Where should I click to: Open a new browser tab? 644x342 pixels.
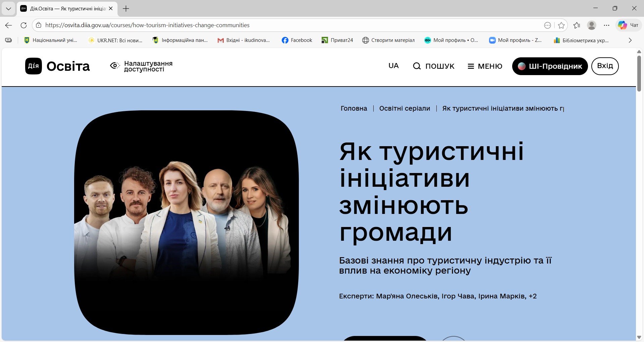coord(126,9)
